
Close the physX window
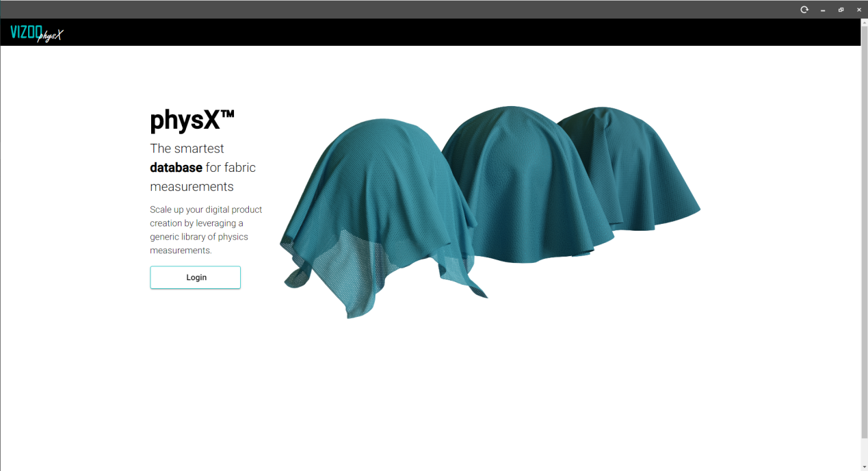click(859, 10)
